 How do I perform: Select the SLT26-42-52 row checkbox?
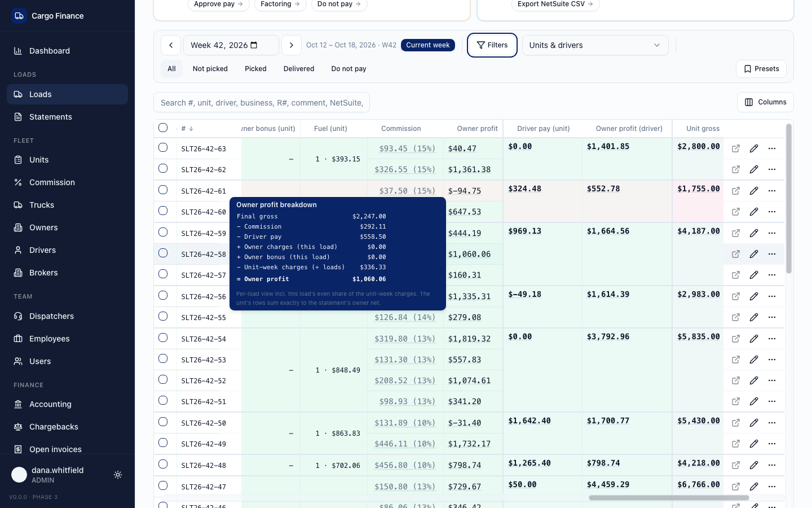point(163,379)
